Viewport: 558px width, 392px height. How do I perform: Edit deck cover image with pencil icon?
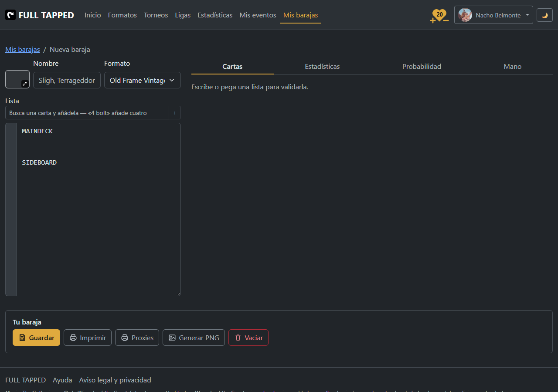25,84
